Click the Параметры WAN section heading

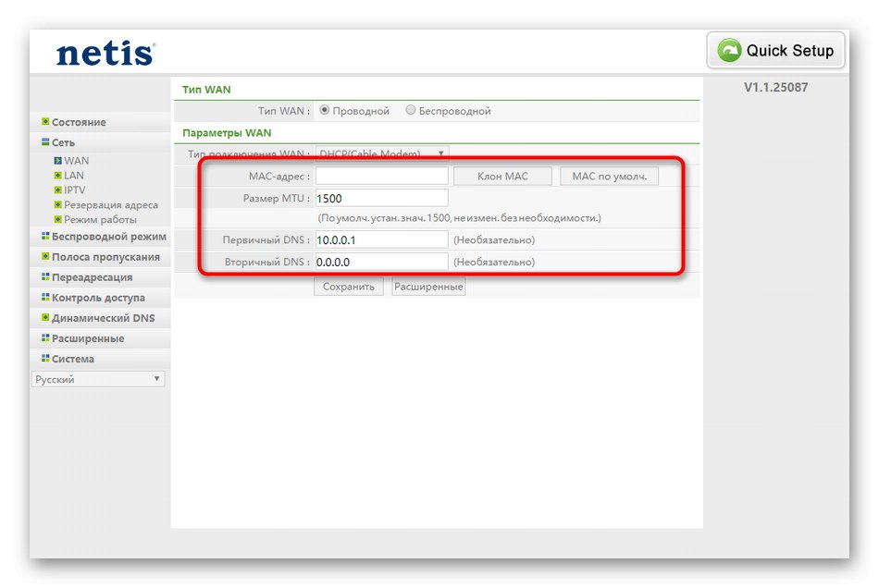227,133
